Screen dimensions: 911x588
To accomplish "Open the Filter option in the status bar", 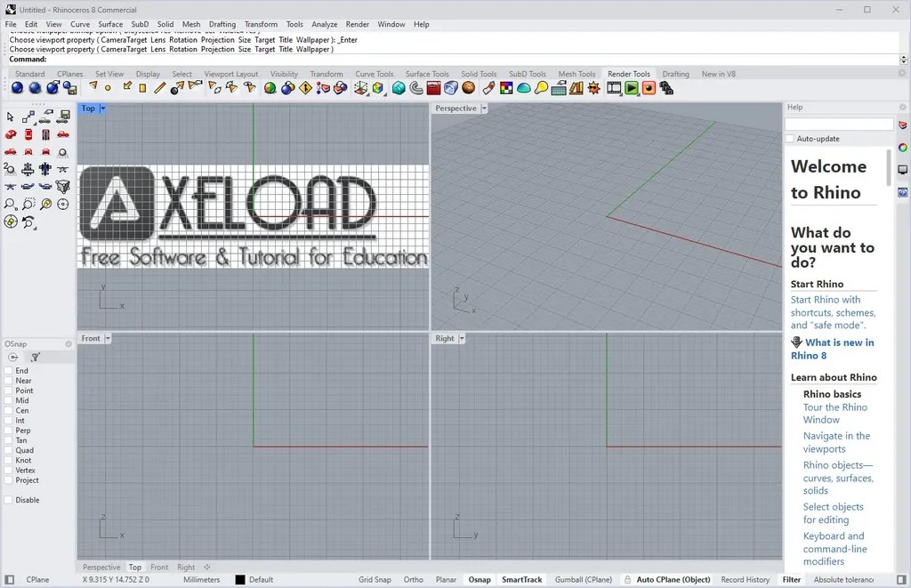I will click(x=791, y=579).
